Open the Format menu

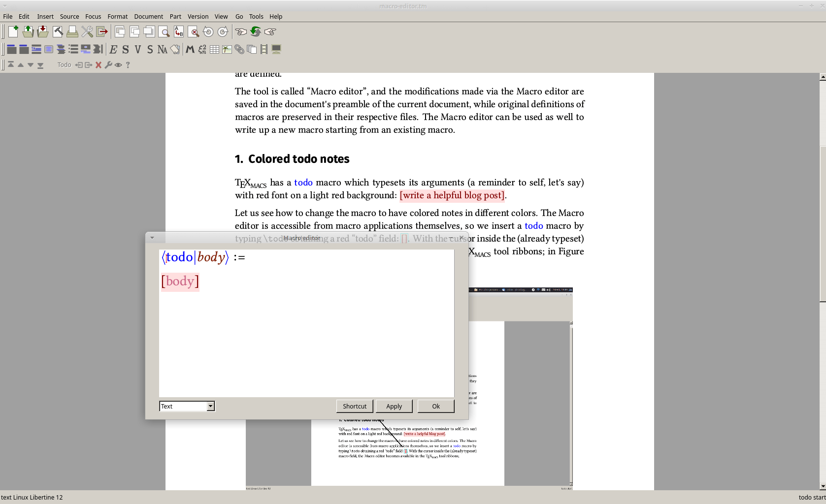118,16
